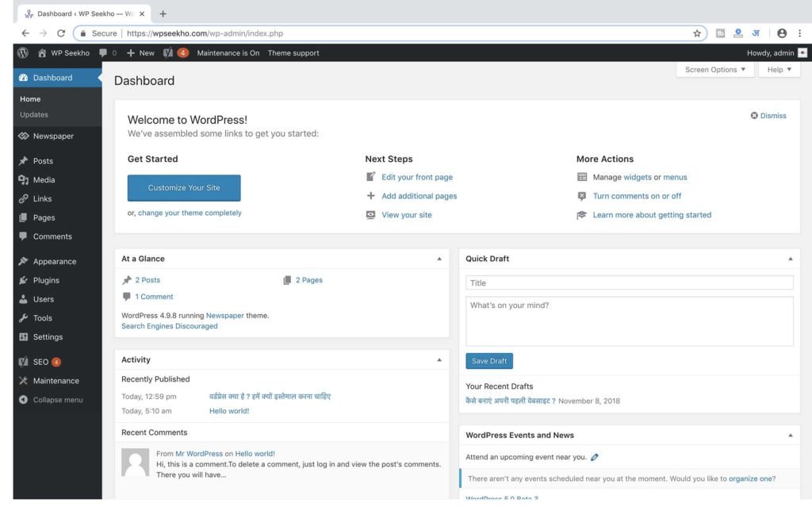The width and height of the screenshot is (812, 515).
Task: Open Newspaper theme menu in sidebar
Action: coord(57,136)
